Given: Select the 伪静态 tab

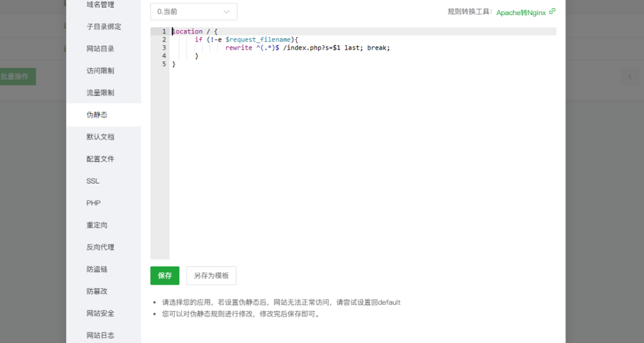Looking at the screenshot, I should click(97, 115).
